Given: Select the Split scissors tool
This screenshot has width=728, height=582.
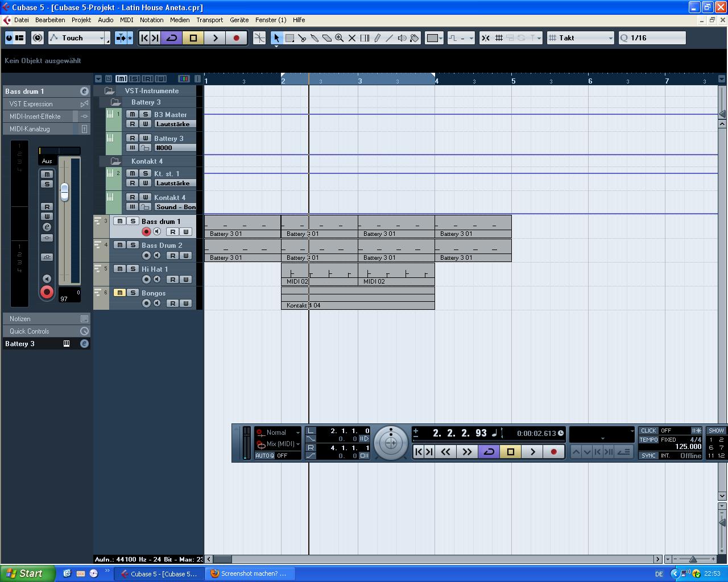Looking at the screenshot, I should (x=302, y=38).
